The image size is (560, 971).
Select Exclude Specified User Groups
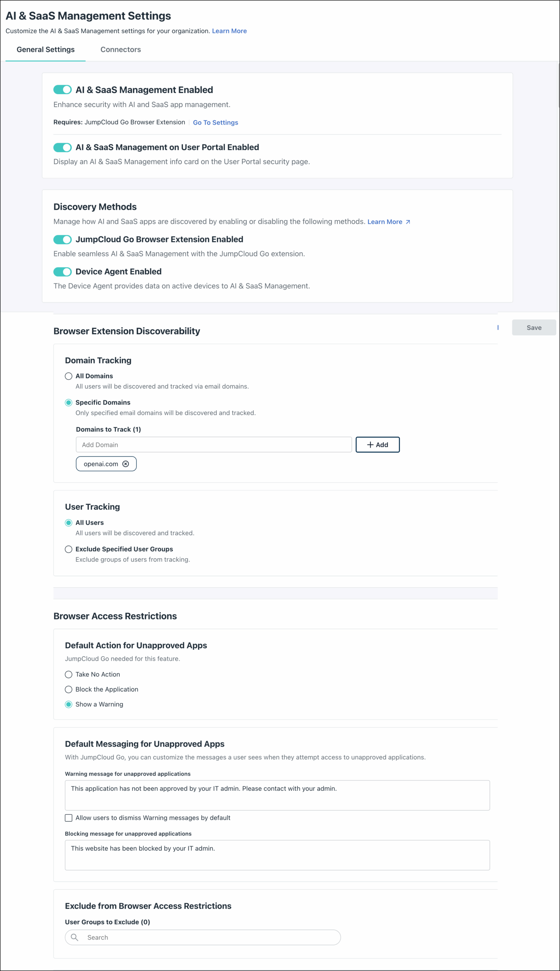point(69,549)
